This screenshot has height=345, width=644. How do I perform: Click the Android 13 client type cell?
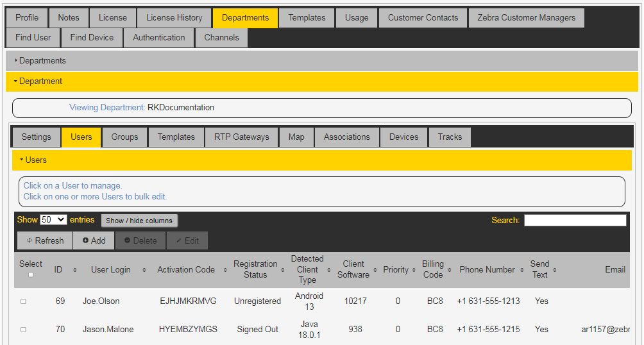(309, 301)
